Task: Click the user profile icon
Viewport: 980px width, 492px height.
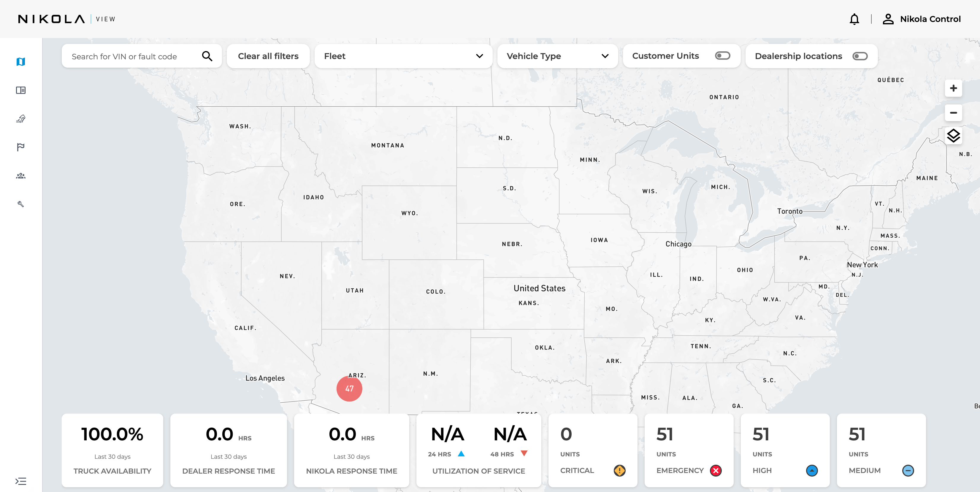Action: [x=888, y=19]
